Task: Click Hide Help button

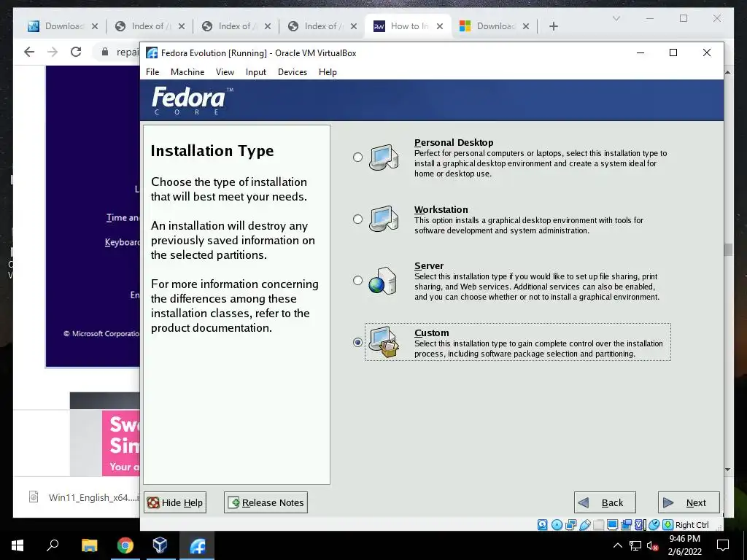Action: (x=175, y=502)
